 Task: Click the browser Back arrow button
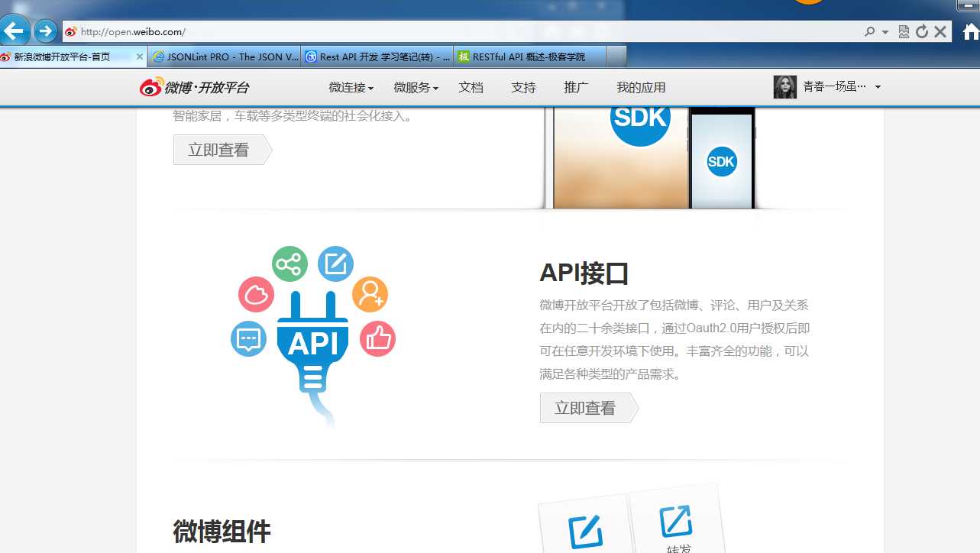pos(14,31)
